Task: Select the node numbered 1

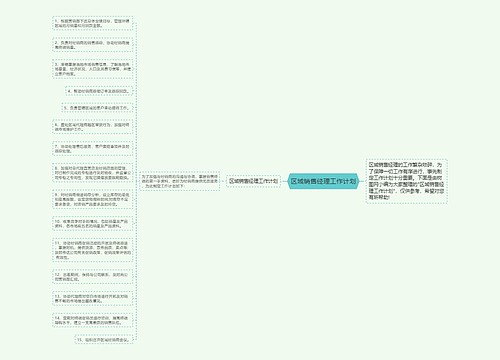Action: pos(93,23)
